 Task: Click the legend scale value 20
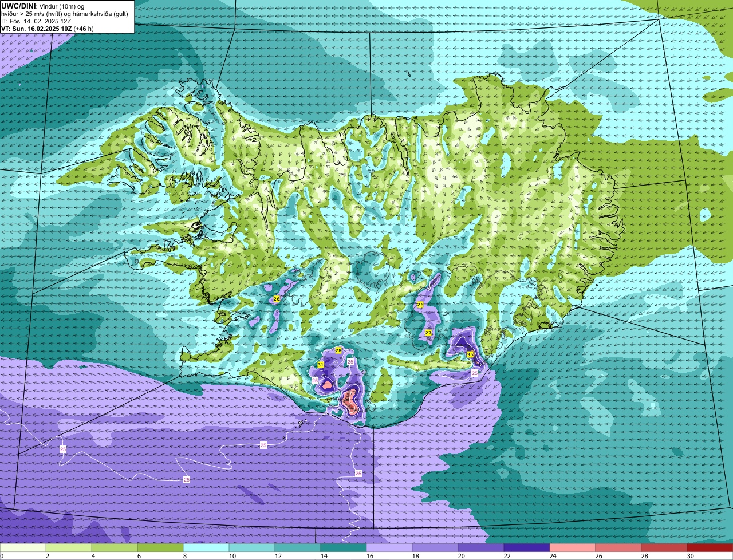pyautogui.click(x=461, y=556)
